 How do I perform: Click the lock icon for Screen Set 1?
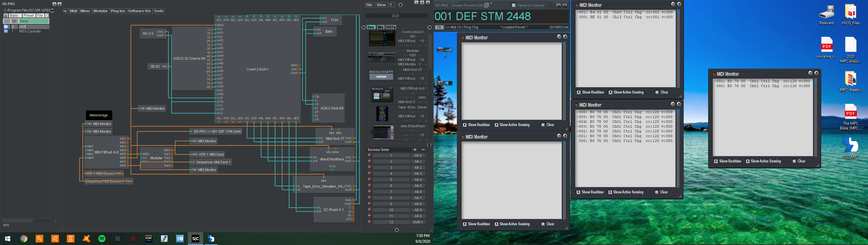pyautogui.click(x=370, y=156)
